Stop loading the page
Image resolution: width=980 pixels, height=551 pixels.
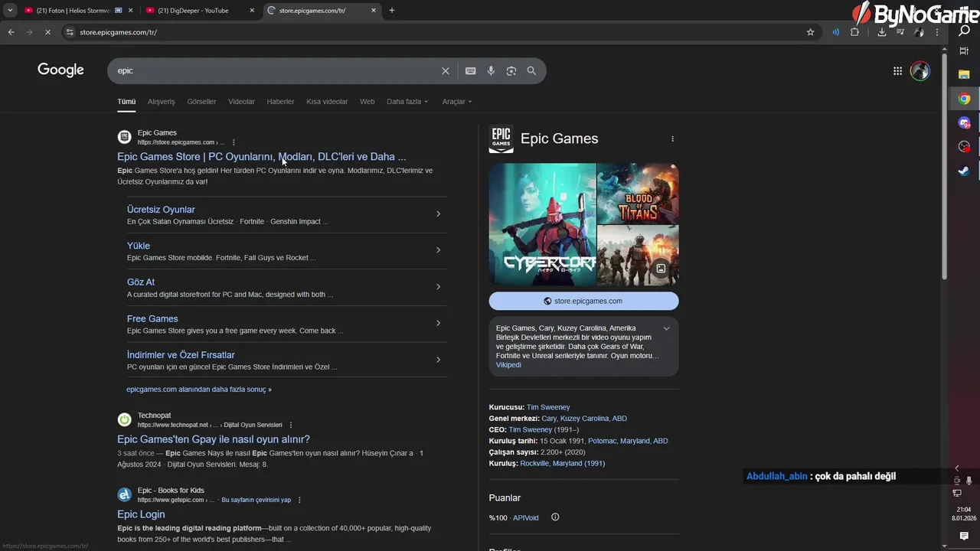tap(47, 32)
